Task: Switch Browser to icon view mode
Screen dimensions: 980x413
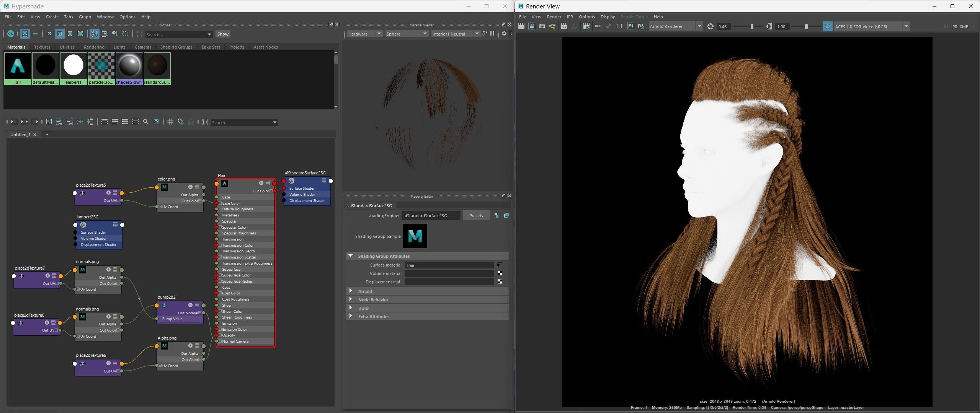Action: coord(24,34)
